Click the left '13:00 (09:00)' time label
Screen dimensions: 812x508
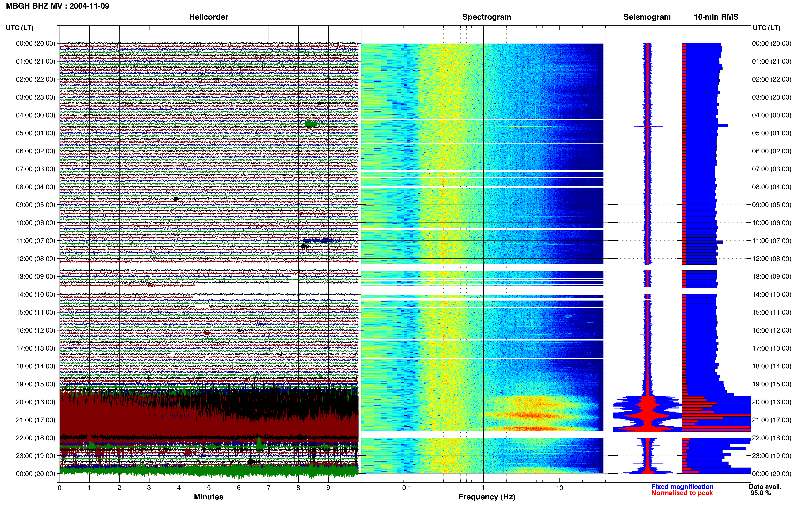(x=36, y=277)
